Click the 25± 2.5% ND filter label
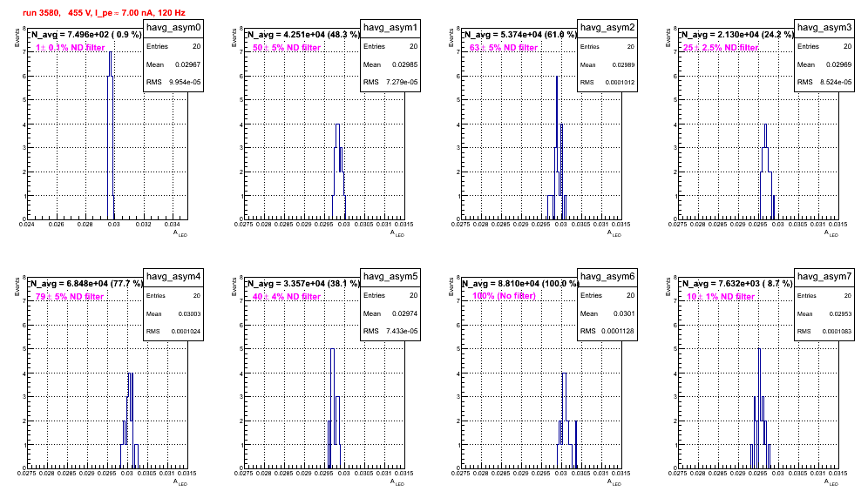 [721, 48]
